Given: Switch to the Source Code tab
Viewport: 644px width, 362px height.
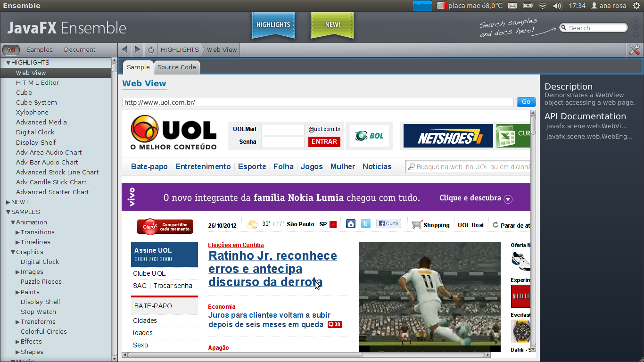Looking at the screenshot, I should point(177,67).
